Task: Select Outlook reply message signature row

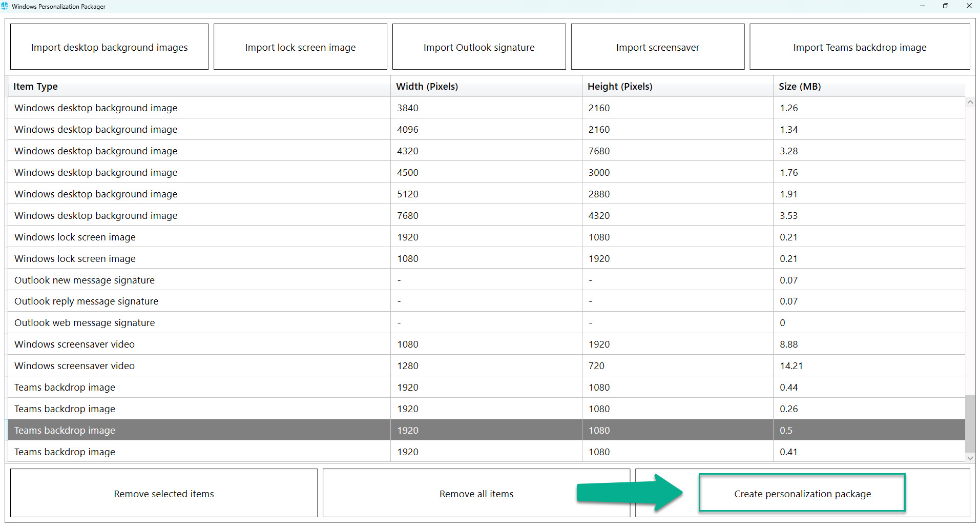Action: 486,301
